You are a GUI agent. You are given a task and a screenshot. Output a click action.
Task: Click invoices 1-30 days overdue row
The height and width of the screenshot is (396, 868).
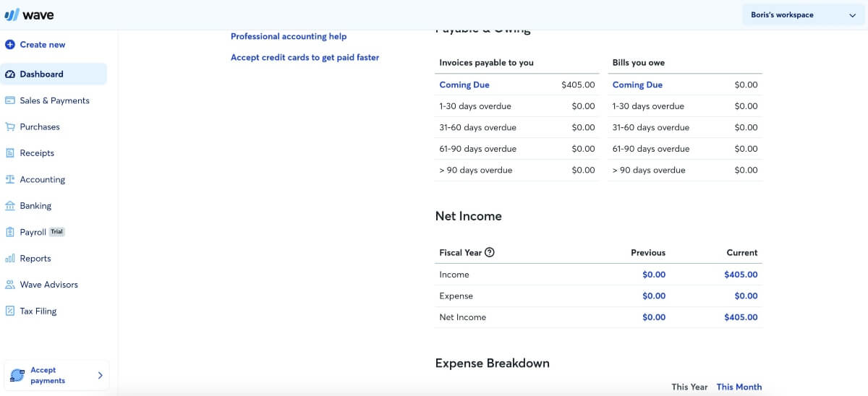coord(517,106)
